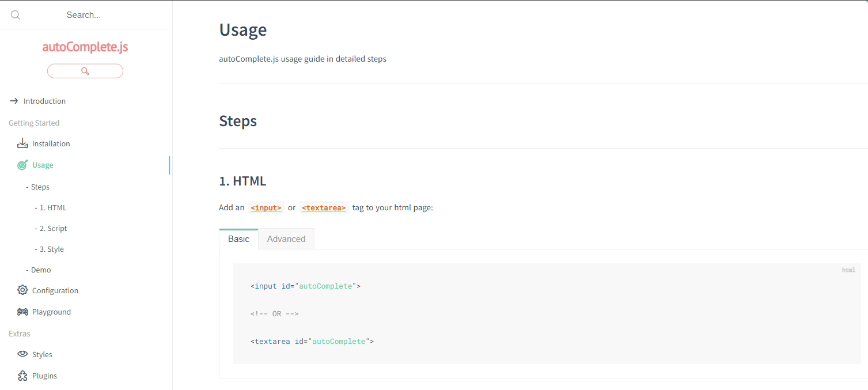This screenshot has height=390, width=868.
Task: Click the 1. HTML heading in the content
Action: (242, 181)
